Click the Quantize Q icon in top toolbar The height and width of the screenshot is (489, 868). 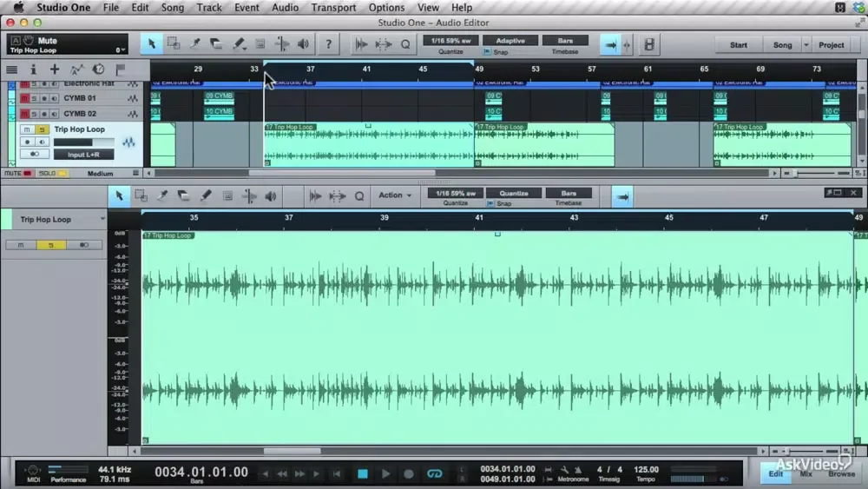click(405, 44)
